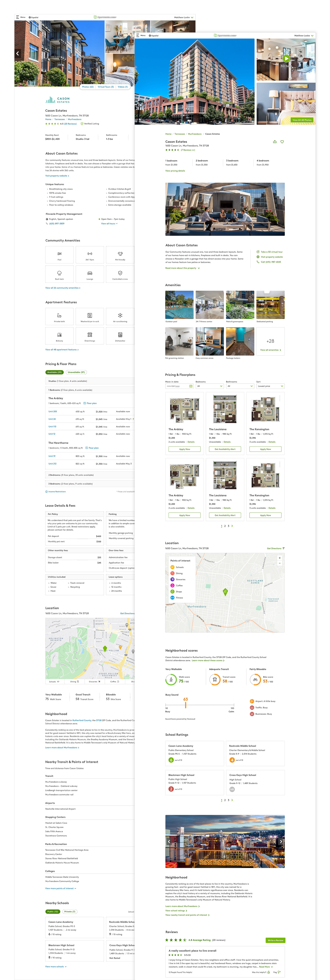Select the Available (29) filter pill
This screenshot has height=980, width=330.
[x=54, y=373]
